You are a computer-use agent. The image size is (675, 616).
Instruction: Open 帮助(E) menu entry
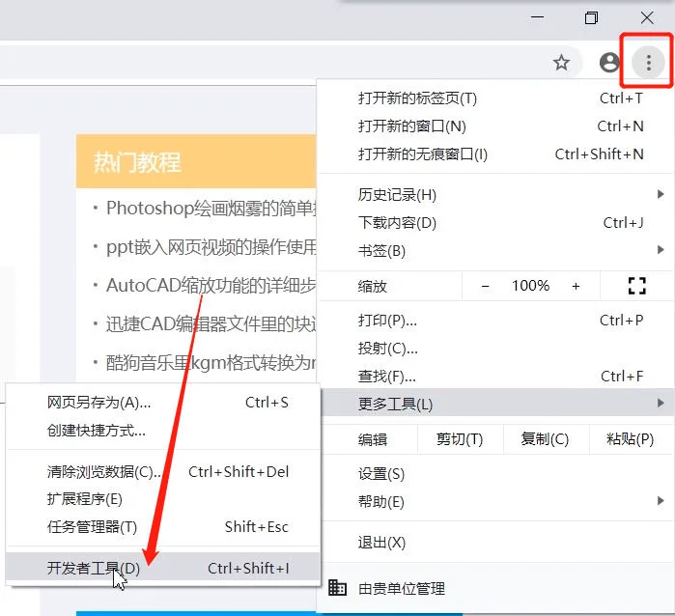(495, 501)
